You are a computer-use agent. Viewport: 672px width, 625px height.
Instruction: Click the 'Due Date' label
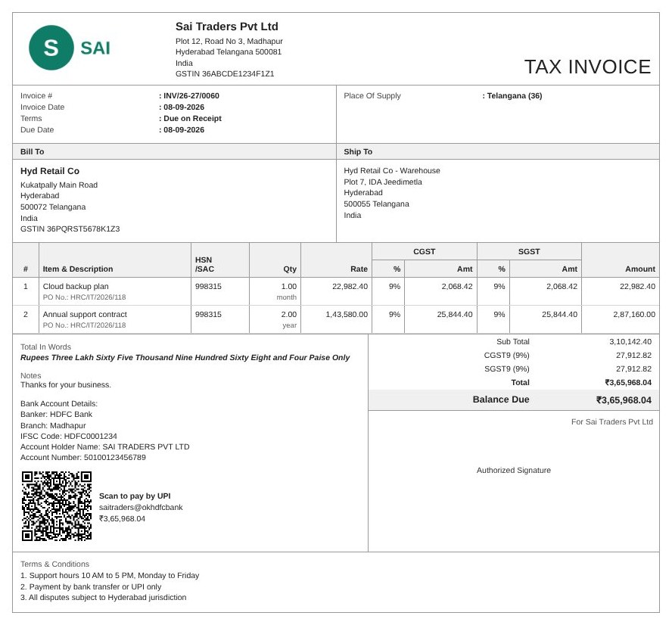37,130
